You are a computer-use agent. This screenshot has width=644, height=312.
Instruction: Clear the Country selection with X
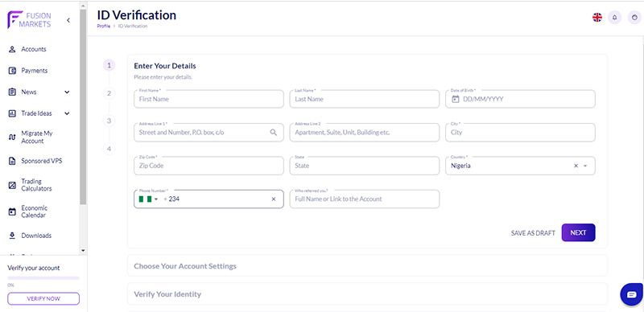click(x=576, y=166)
